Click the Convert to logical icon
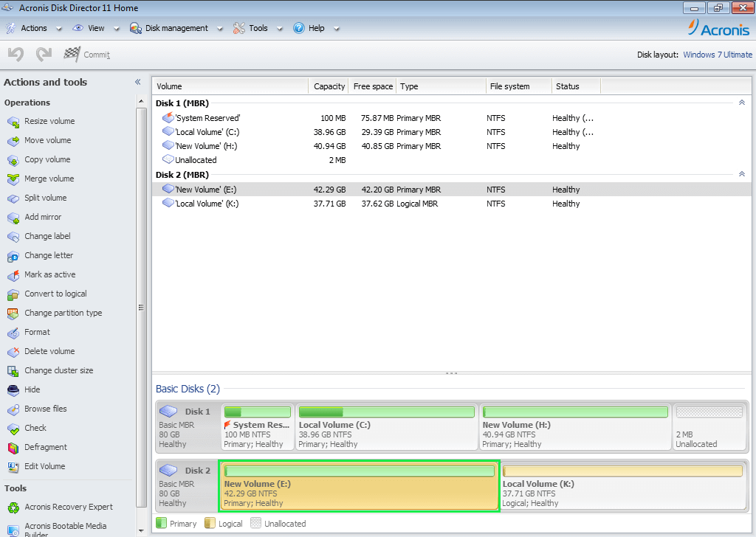 (x=13, y=294)
